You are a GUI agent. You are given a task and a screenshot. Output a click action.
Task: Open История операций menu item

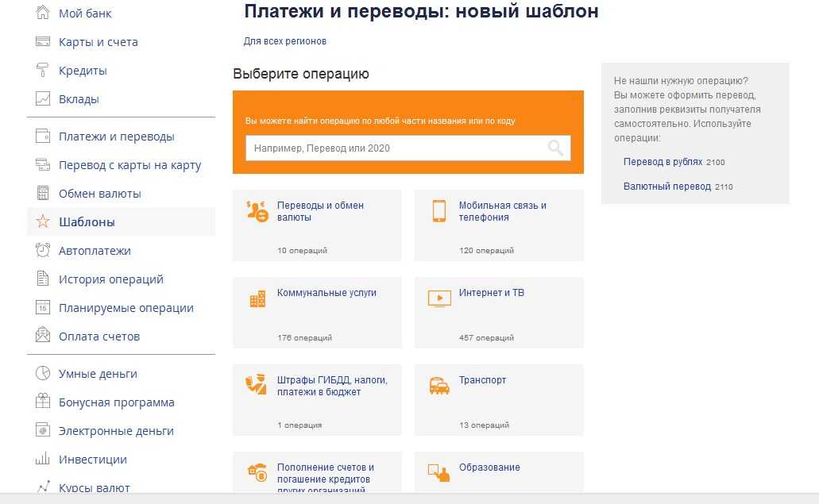110,279
